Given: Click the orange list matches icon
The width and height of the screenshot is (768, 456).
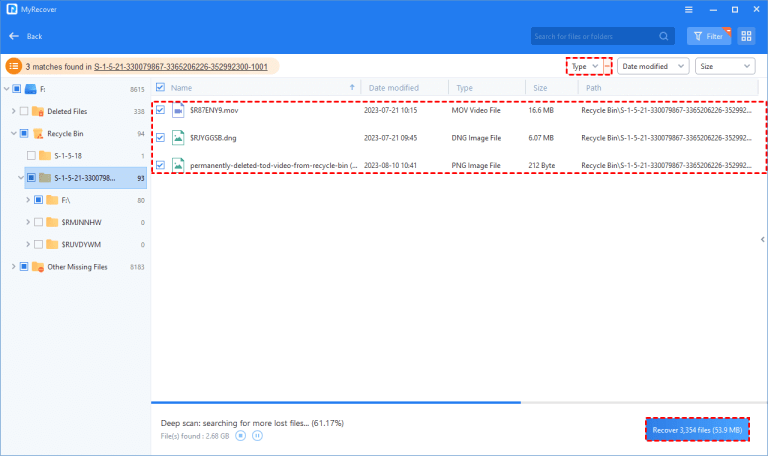Looking at the screenshot, I should 14,66.
